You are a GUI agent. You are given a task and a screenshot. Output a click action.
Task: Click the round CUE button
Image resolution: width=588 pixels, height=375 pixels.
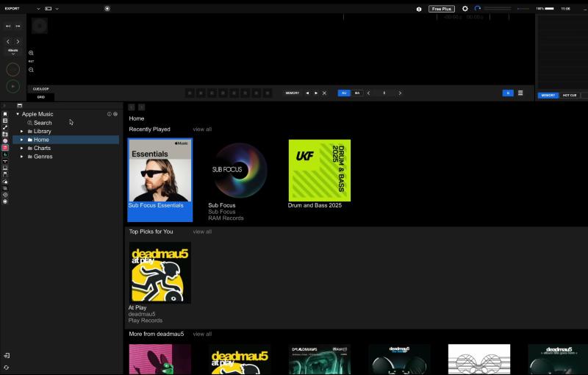point(12,69)
